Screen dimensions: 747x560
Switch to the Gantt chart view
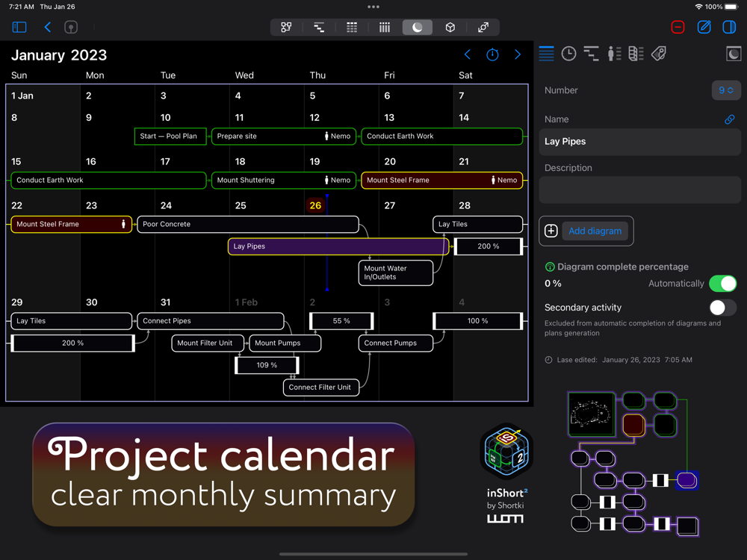(x=319, y=27)
